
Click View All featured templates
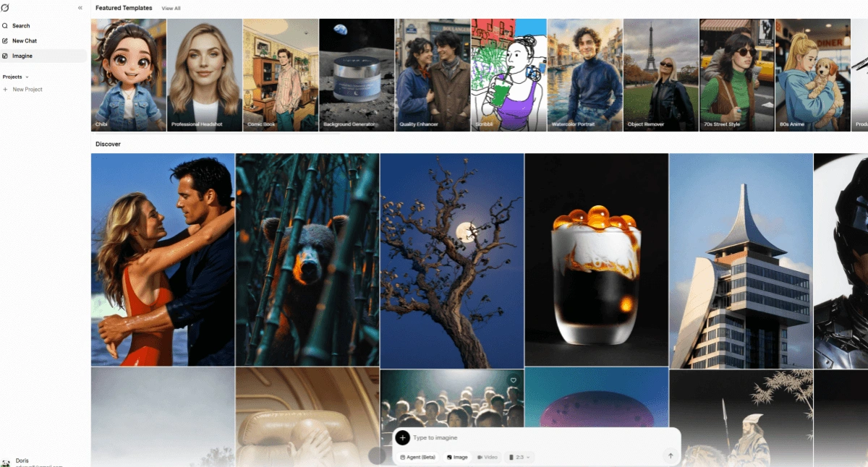(x=171, y=9)
